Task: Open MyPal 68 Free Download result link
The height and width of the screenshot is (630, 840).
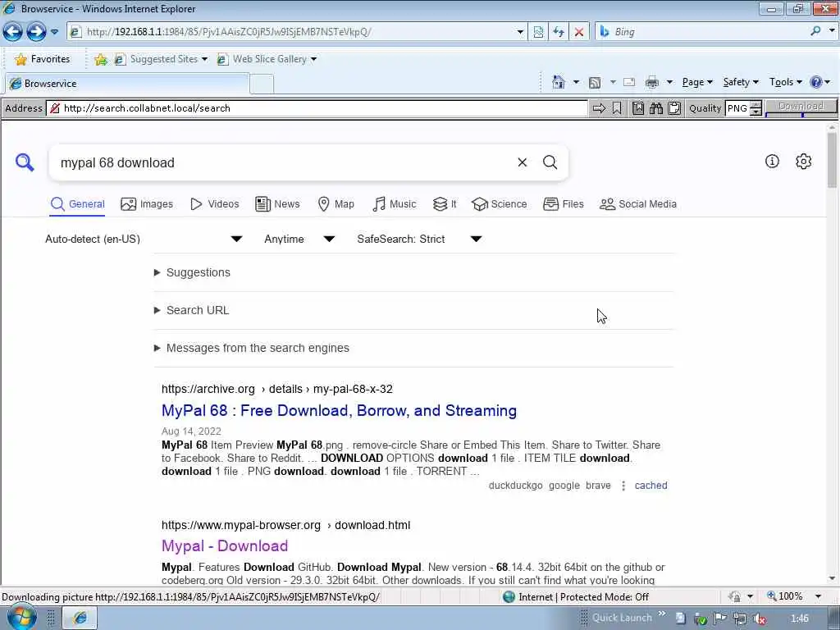Action: [339, 411]
